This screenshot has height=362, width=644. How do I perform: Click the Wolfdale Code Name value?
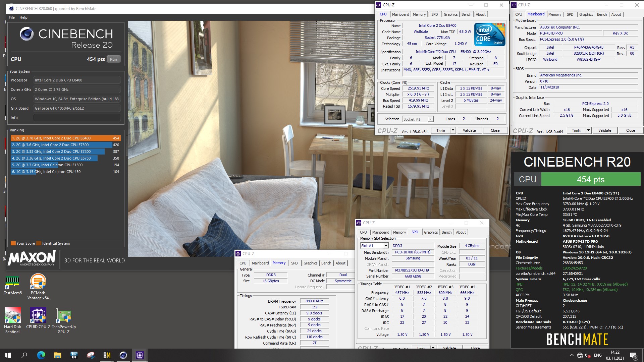[421, 32]
